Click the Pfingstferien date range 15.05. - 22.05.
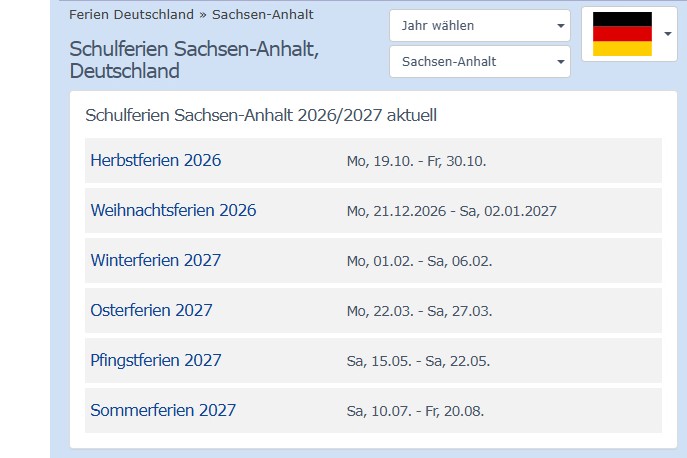 (418, 361)
